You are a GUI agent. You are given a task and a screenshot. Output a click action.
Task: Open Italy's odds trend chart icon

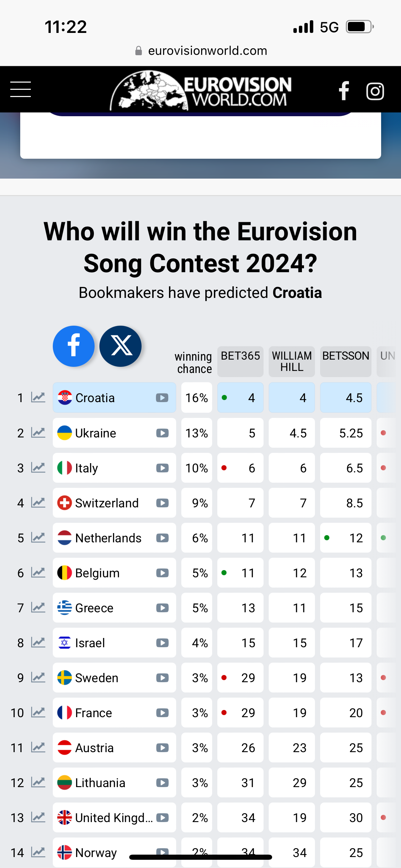(38, 468)
